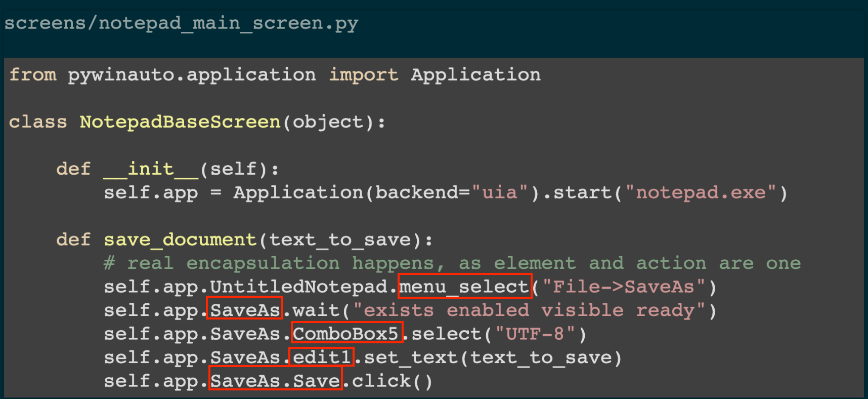Click the "File->SaveAs" string literal

[623, 287]
